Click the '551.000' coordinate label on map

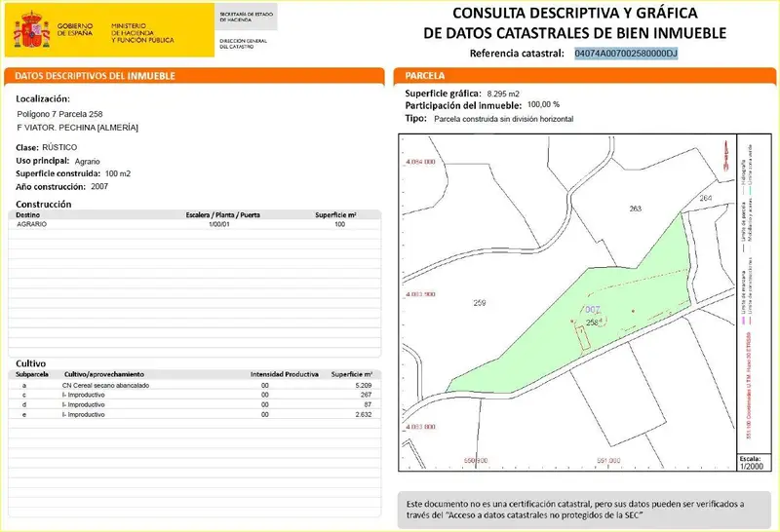608,461
